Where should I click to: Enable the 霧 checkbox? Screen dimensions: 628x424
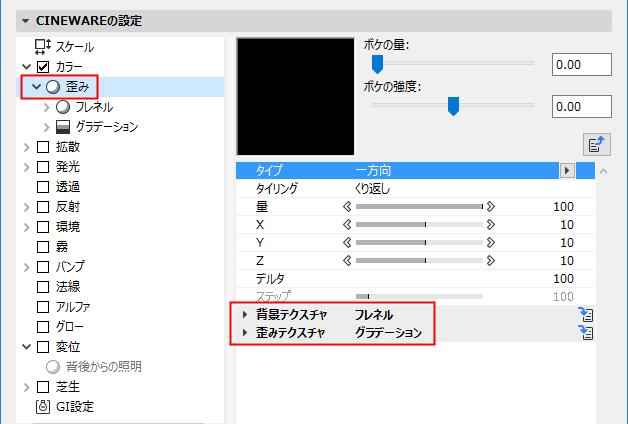click(x=43, y=247)
